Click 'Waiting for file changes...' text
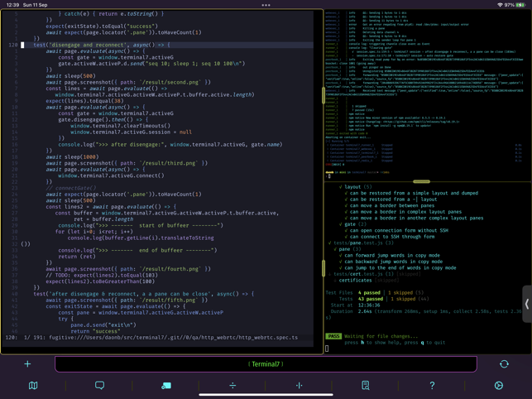The image size is (532, 399). (x=381, y=336)
